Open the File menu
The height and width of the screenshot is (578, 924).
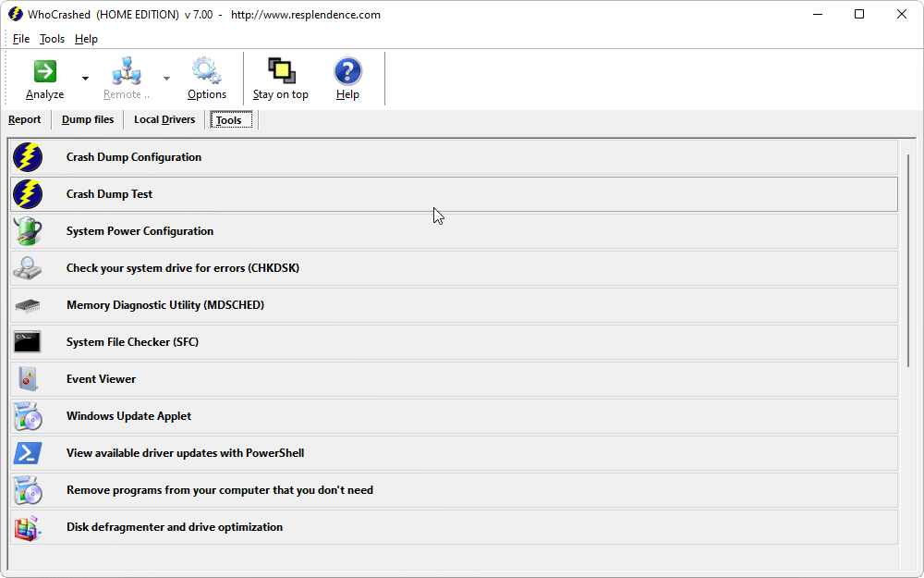[21, 39]
